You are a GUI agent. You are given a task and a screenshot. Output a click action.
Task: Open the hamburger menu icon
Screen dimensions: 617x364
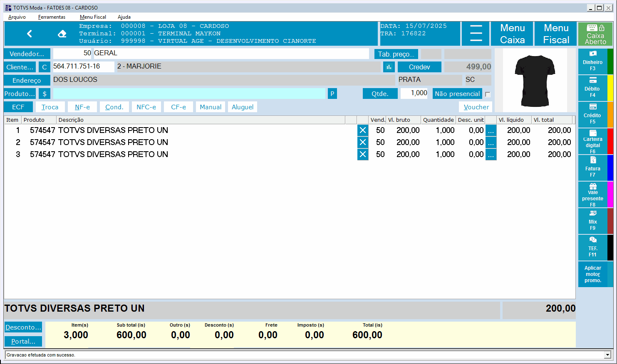tap(476, 33)
